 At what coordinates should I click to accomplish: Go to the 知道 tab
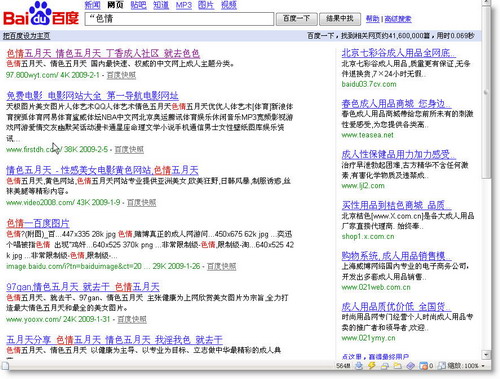click(161, 5)
